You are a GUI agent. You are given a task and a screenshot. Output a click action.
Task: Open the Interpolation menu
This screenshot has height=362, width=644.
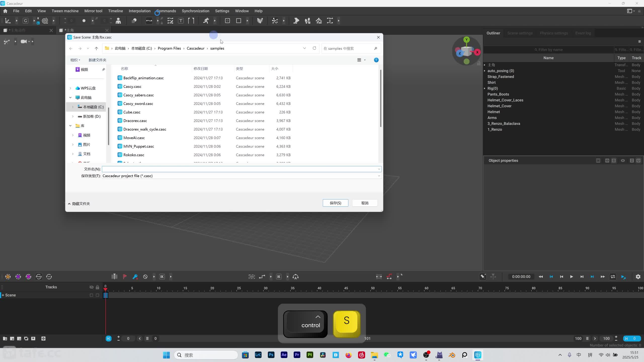[x=139, y=11]
